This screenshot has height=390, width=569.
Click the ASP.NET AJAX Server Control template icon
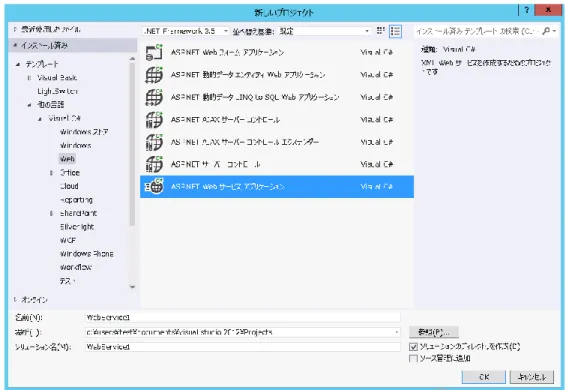point(154,120)
